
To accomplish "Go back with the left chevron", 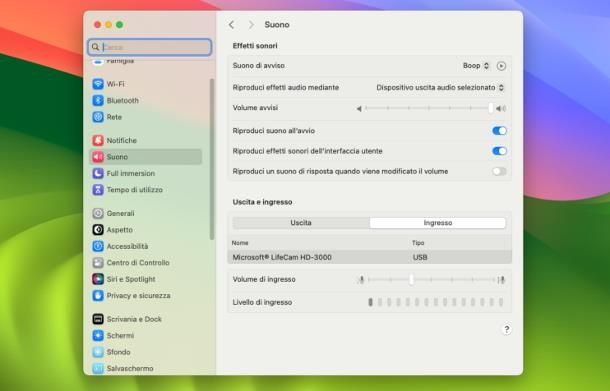I will (231, 25).
